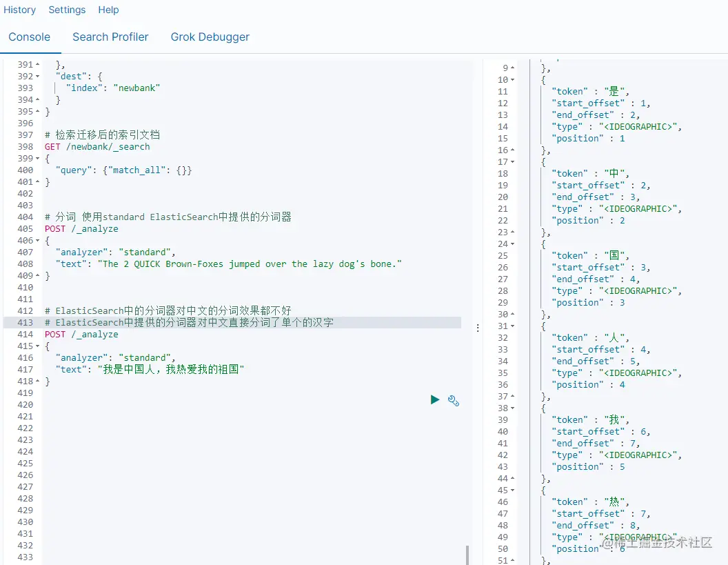Click the "dest": { line
Screen dimensions: 728x565
[79, 76]
